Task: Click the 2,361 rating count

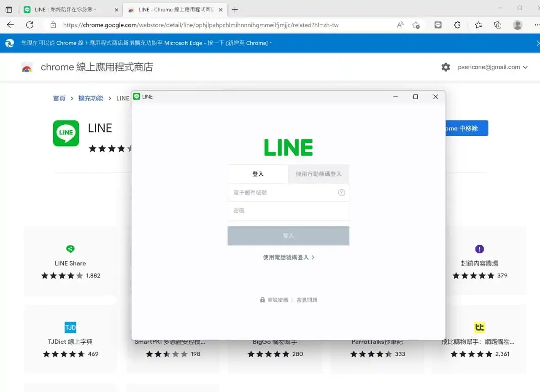Action: pyautogui.click(x=502, y=354)
